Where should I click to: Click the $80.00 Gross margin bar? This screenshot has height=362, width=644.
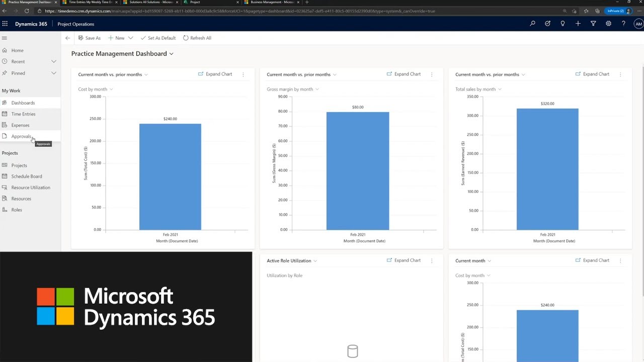pos(358,171)
